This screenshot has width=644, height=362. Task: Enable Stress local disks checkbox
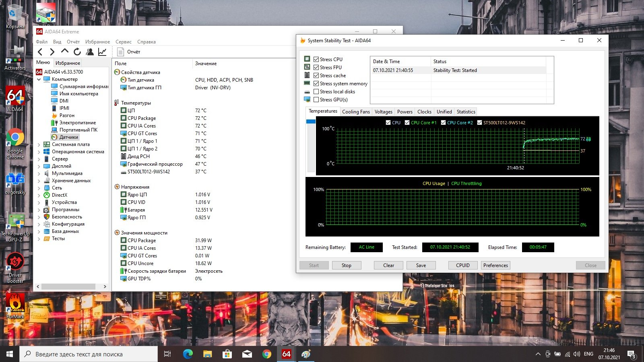[x=316, y=92]
